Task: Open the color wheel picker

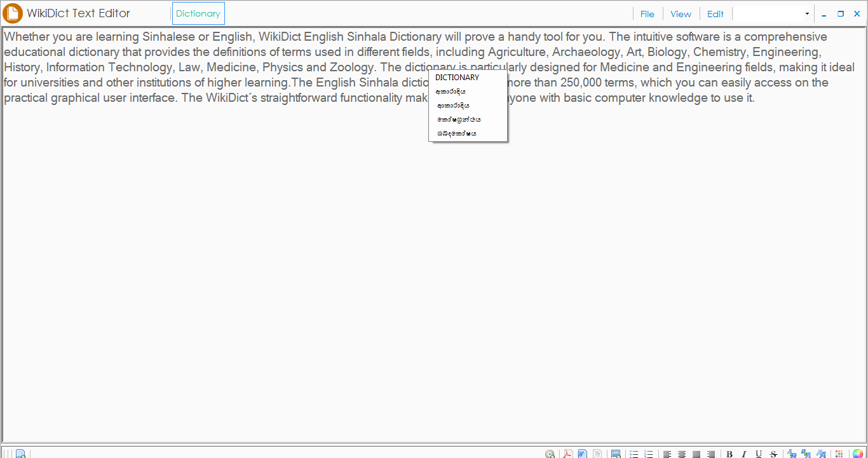Action: (858, 454)
